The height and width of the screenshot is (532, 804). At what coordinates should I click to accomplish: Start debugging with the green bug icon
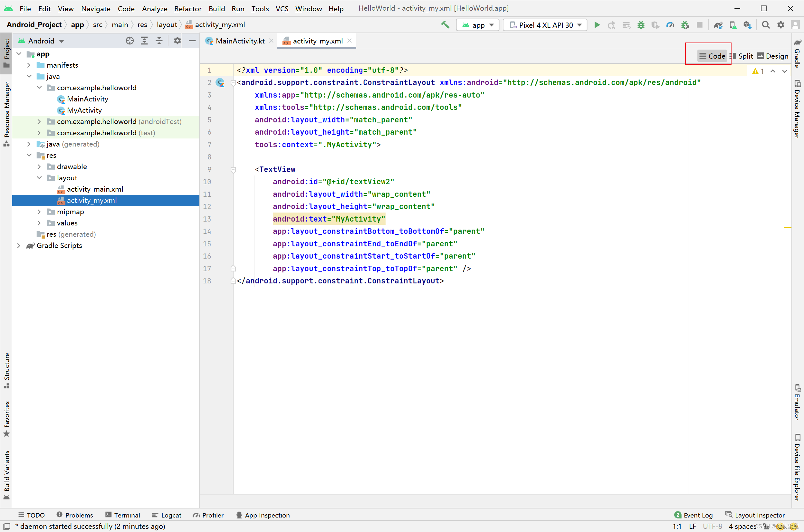641,25
